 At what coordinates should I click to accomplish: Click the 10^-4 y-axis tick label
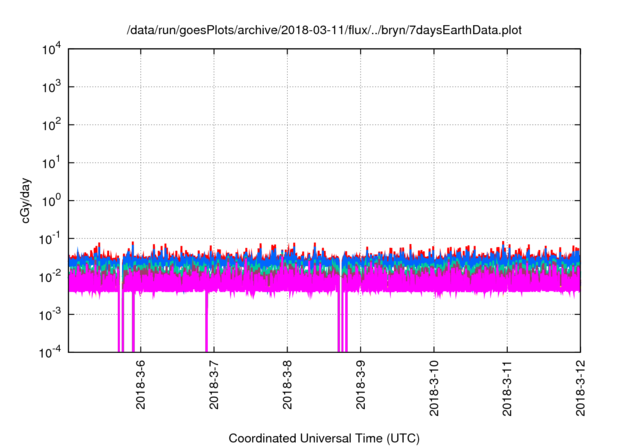tap(50, 352)
